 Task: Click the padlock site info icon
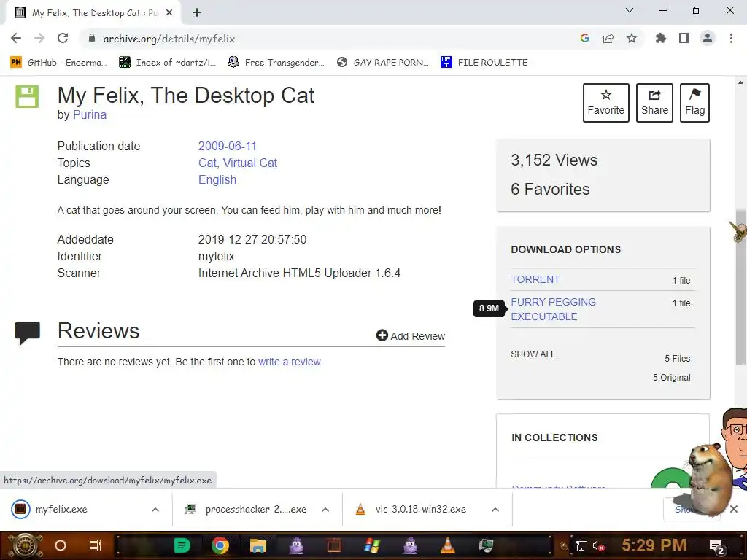click(x=92, y=38)
